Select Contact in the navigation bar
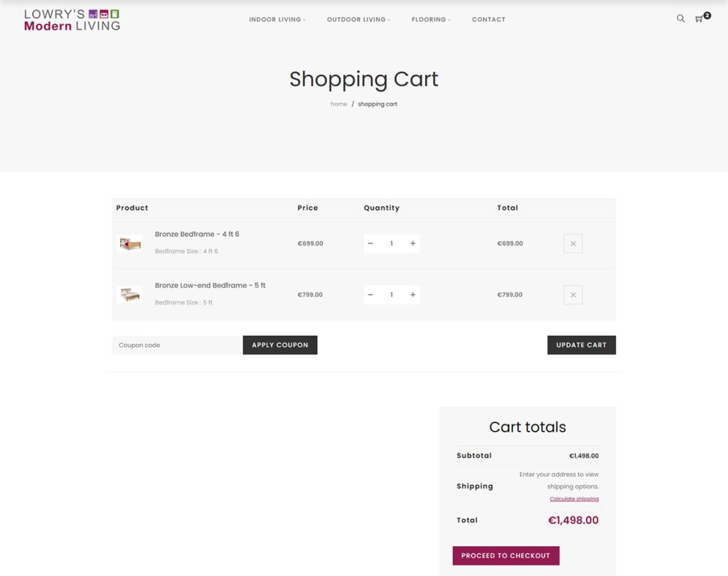The width and height of the screenshot is (728, 576). click(488, 19)
